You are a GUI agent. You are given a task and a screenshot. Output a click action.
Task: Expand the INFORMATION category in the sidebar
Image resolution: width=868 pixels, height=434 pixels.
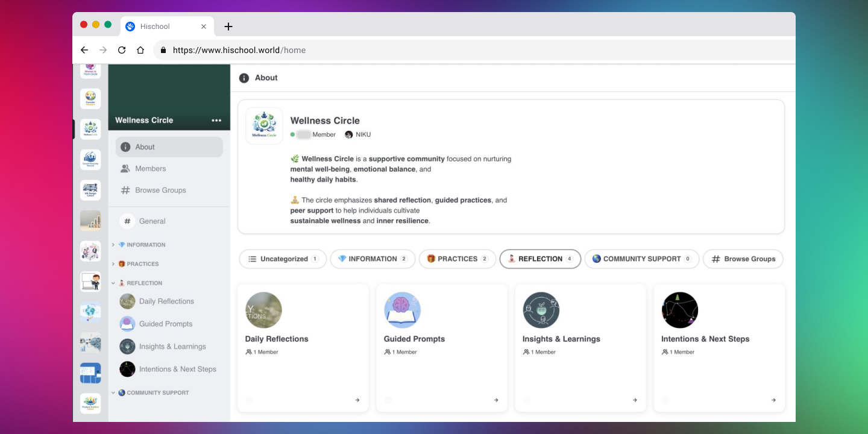[x=113, y=245]
